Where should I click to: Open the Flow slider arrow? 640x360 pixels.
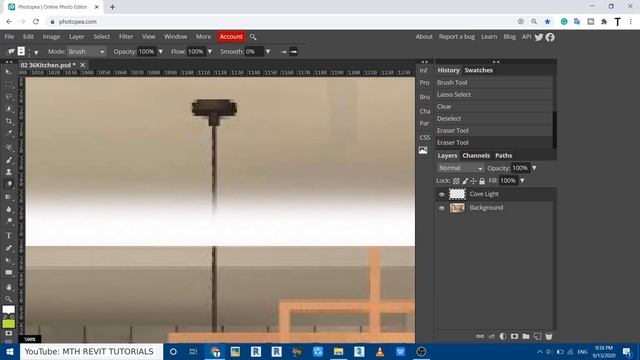pyautogui.click(x=210, y=52)
